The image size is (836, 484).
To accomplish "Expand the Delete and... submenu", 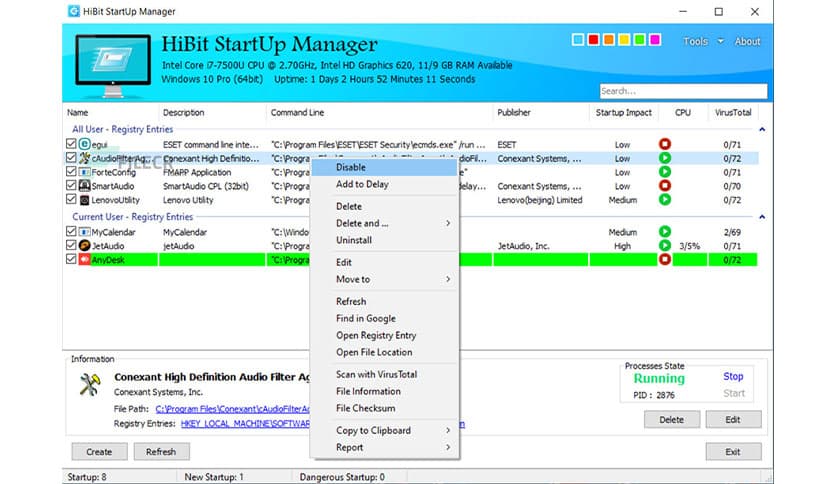I will click(x=384, y=223).
